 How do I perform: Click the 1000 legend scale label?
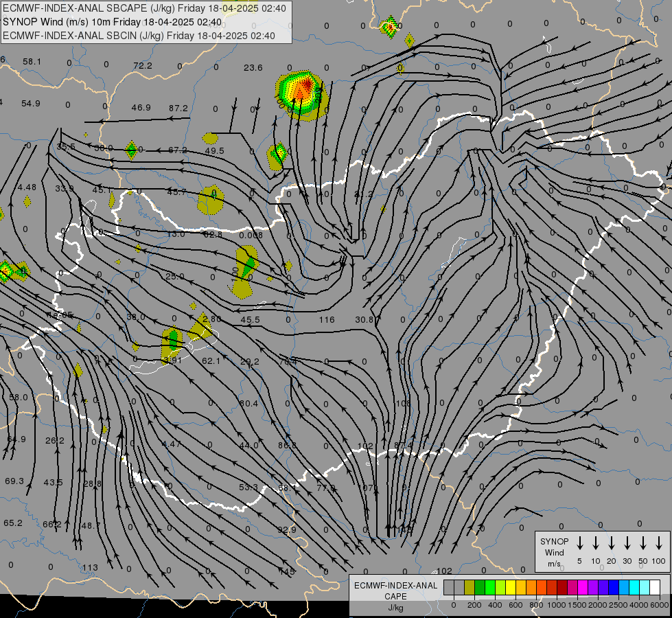click(556, 605)
